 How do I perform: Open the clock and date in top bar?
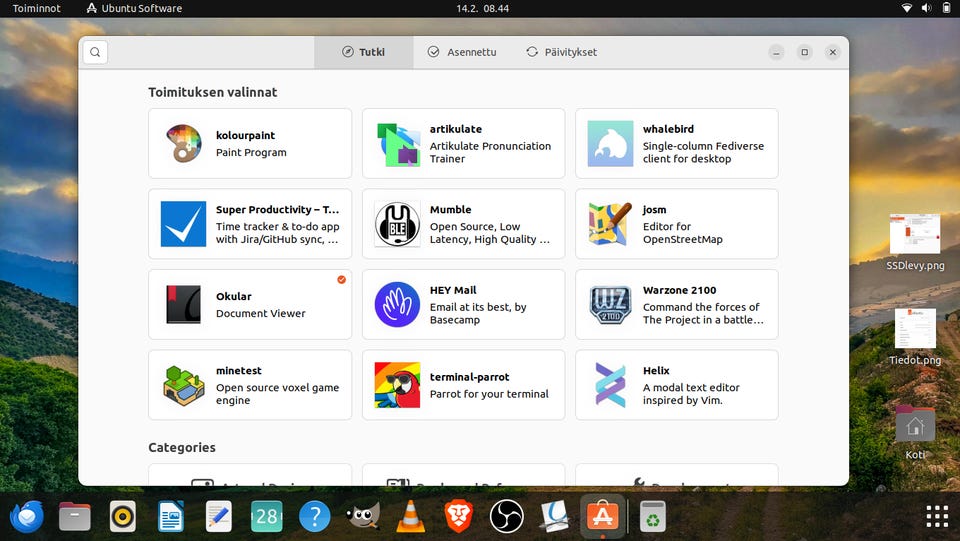[482, 9]
